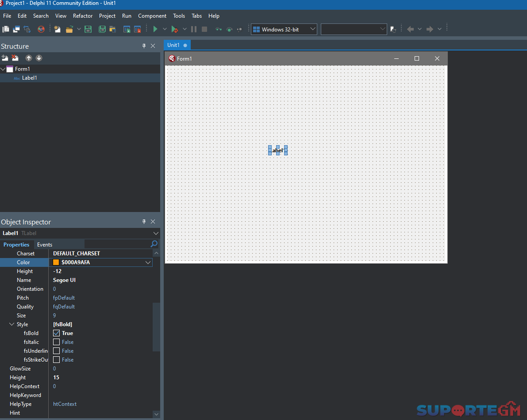The image size is (527, 420).
Task: Click the green Run button in toolbar
Action: 155,29
